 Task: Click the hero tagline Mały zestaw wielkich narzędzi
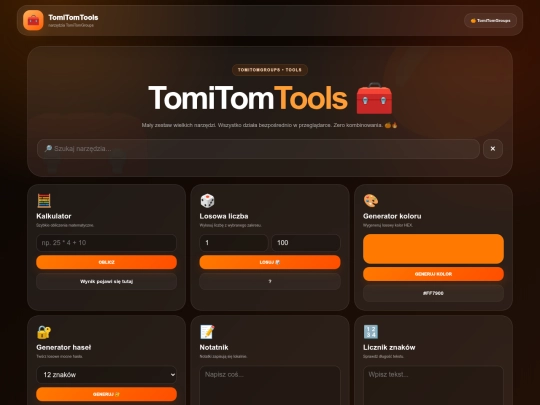pos(270,125)
